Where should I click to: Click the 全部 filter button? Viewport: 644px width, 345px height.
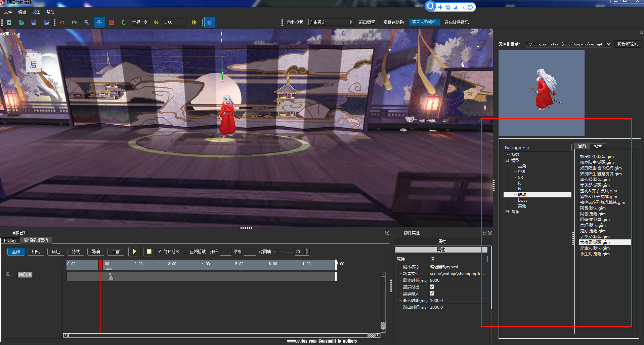click(16, 252)
